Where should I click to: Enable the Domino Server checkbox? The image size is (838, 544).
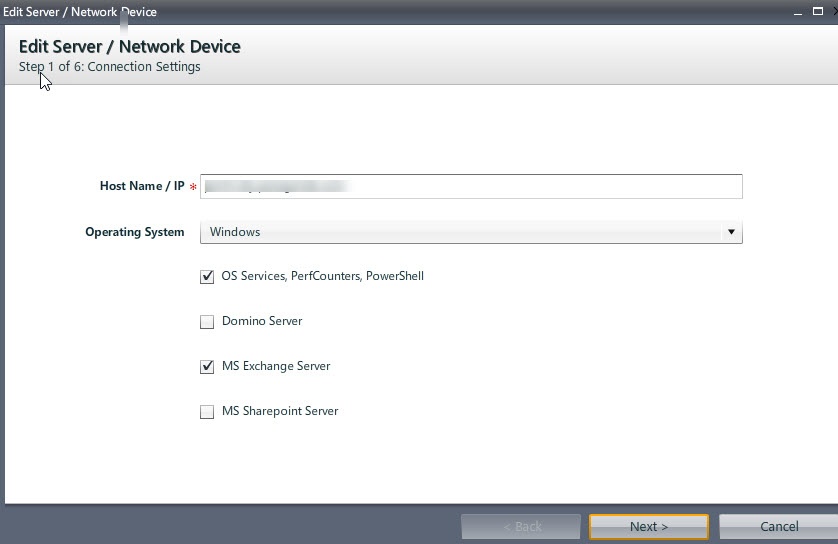(x=207, y=322)
